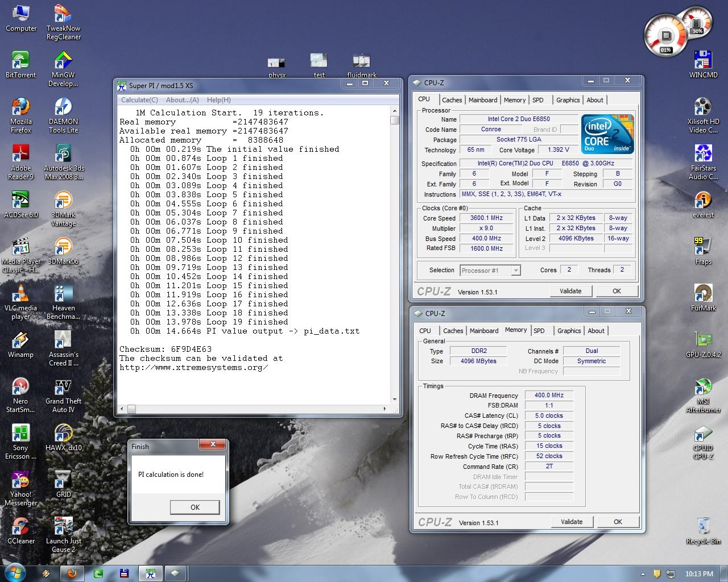Switch to CPU tab in lower CPU-Z
The image size is (728, 582).
(425, 331)
